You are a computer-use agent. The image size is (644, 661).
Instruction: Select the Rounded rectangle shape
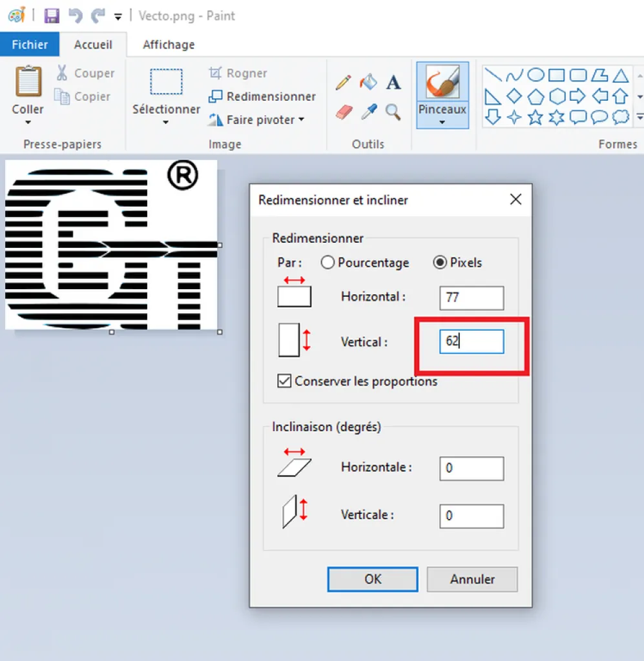(577, 76)
